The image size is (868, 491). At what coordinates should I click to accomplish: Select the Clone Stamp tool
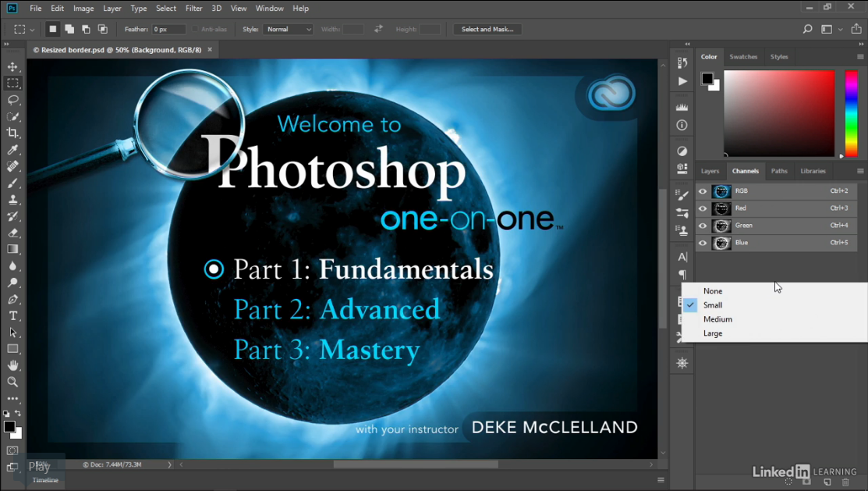(x=12, y=200)
